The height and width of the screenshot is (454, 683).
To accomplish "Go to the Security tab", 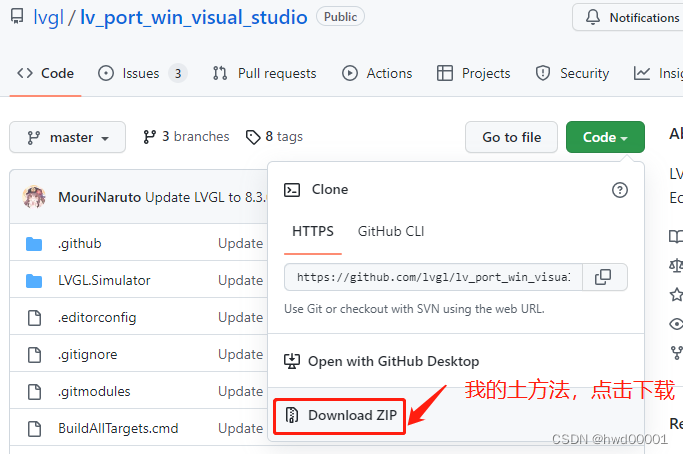I will (x=572, y=73).
